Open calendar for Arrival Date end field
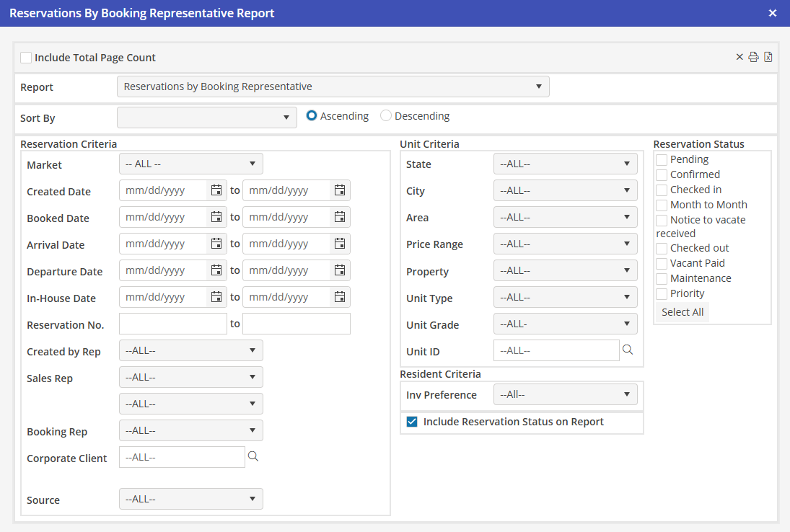The width and height of the screenshot is (790, 532). click(340, 244)
